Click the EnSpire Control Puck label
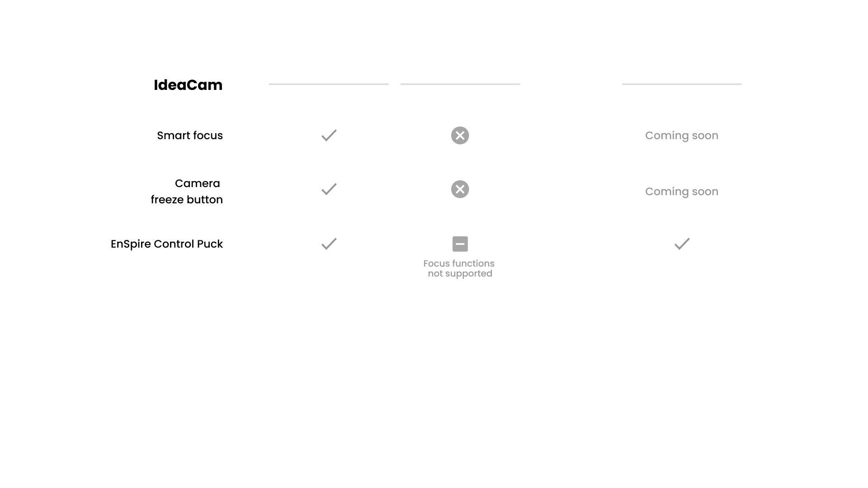 tap(167, 244)
